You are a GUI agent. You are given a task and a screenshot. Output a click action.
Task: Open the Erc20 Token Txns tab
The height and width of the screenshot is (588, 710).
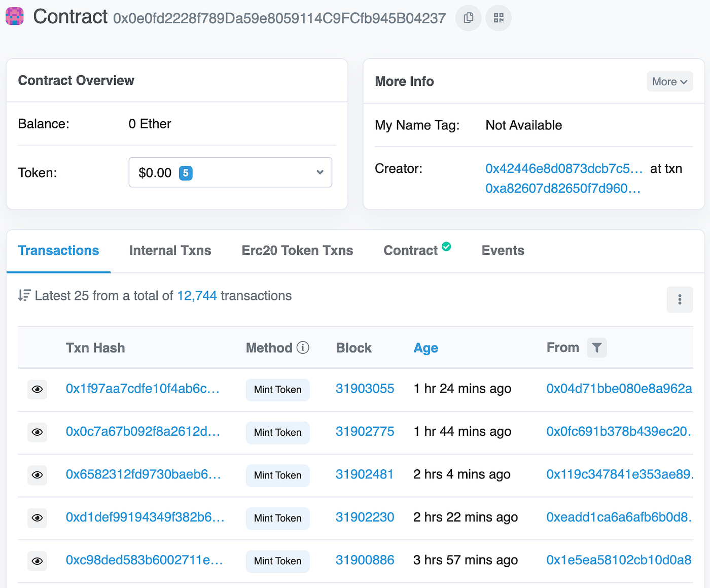pos(297,251)
